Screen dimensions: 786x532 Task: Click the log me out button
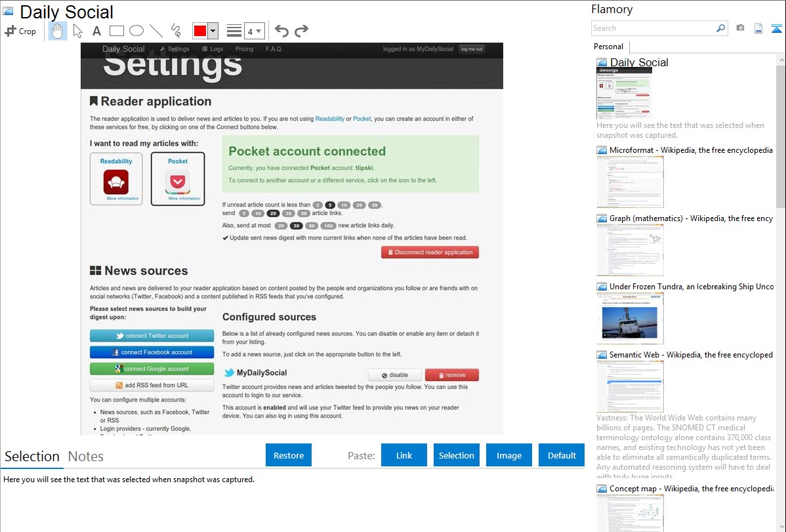[x=472, y=49]
